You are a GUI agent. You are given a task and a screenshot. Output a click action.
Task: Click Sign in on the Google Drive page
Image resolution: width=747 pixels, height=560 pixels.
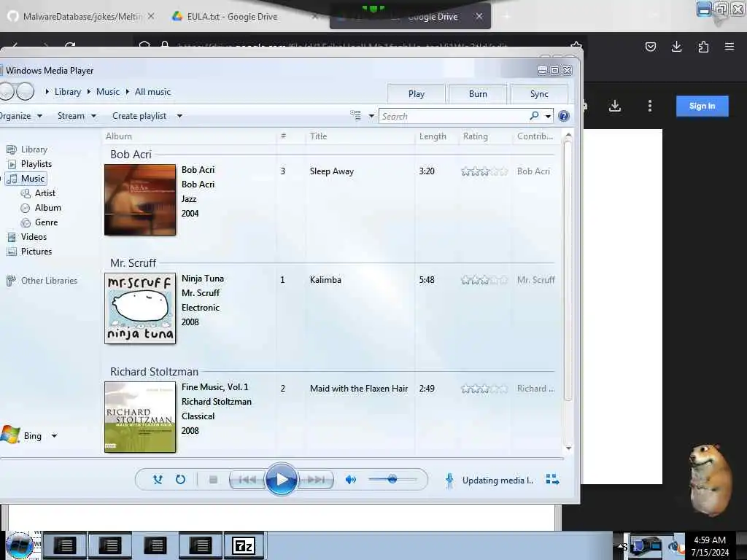[x=703, y=106]
